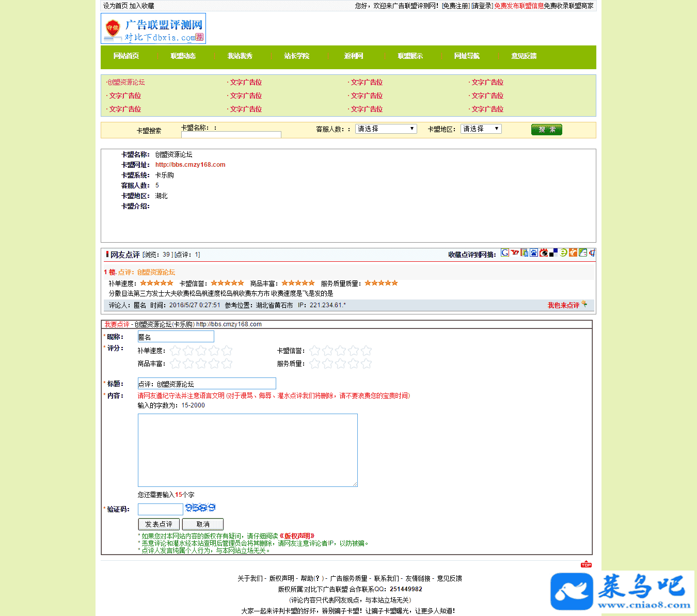This screenshot has height=616, width=697.
Task: Give 卡盟信誉 a five-star rating
Action: tap(367, 351)
